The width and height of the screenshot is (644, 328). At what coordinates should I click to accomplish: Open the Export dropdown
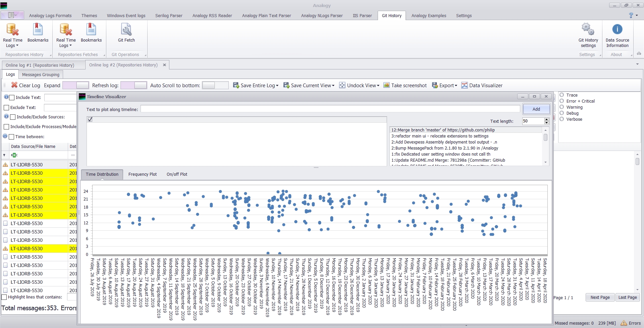click(x=444, y=85)
